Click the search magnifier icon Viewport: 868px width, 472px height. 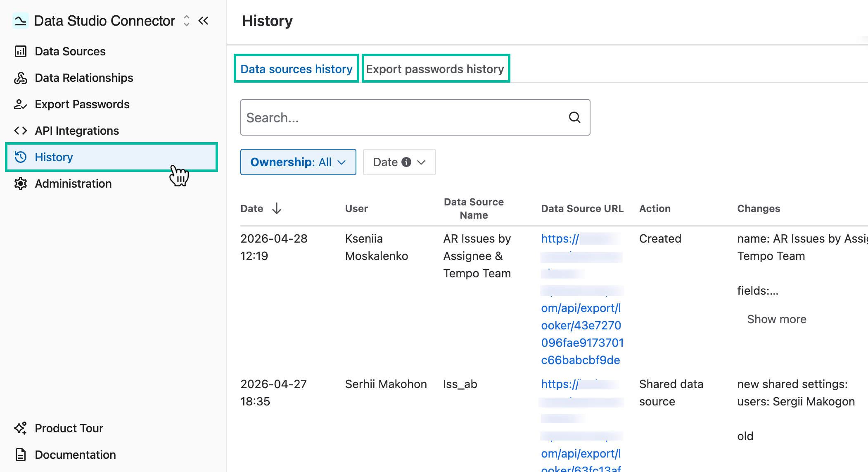(x=575, y=117)
